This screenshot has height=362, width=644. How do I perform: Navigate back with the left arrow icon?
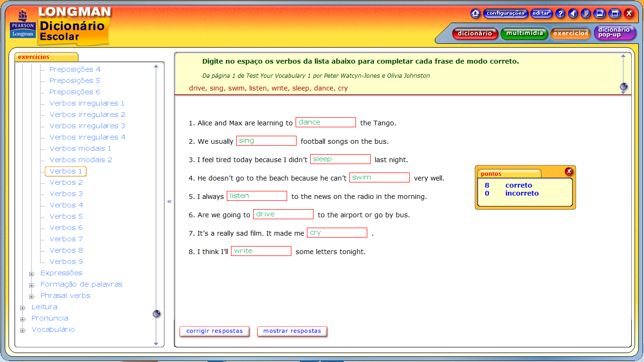(573, 13)
